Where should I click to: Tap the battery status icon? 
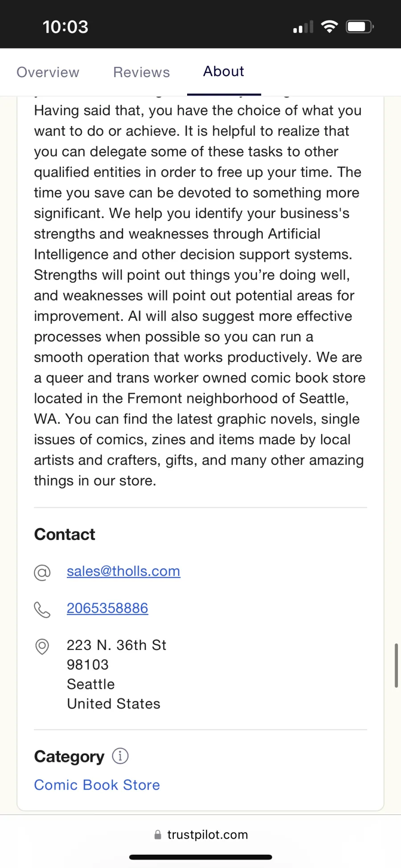pyautogui.click(x=360, y=27)
